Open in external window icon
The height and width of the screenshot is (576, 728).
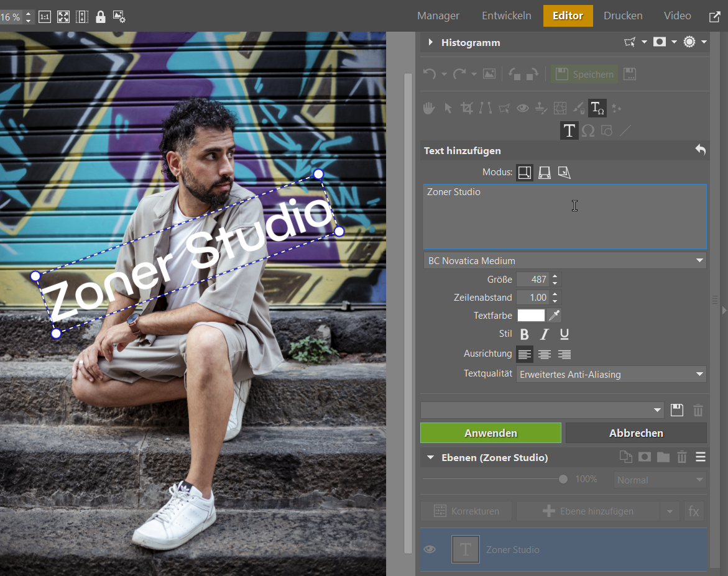[714, 16]
